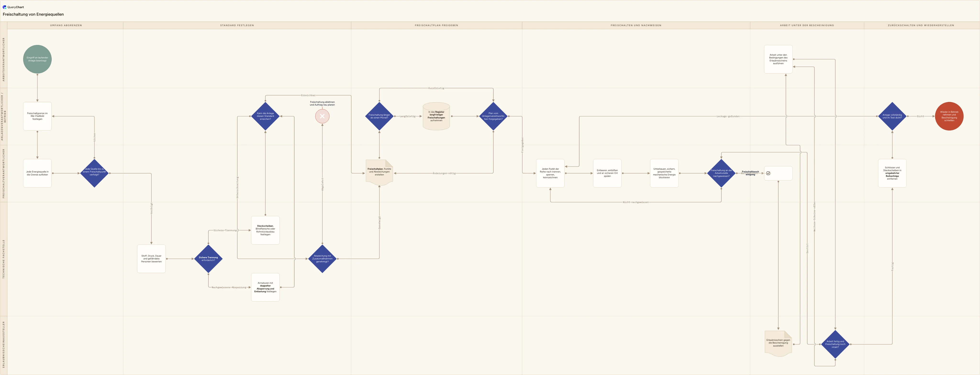Screen dimensions: 980x375
Task: Select the green start event 'Eingriff an laufender Anlage beantragt'
Action: tap(37, 59)
